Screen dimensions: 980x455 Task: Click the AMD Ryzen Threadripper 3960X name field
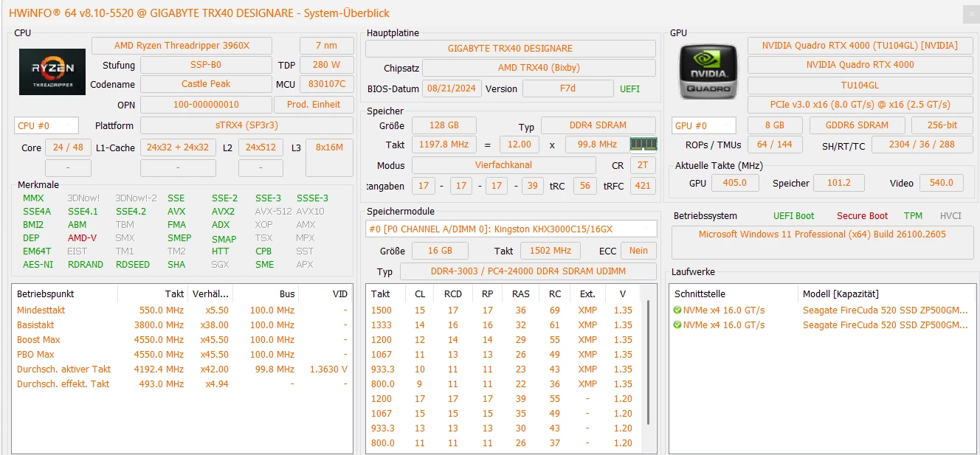coord(182,46)
